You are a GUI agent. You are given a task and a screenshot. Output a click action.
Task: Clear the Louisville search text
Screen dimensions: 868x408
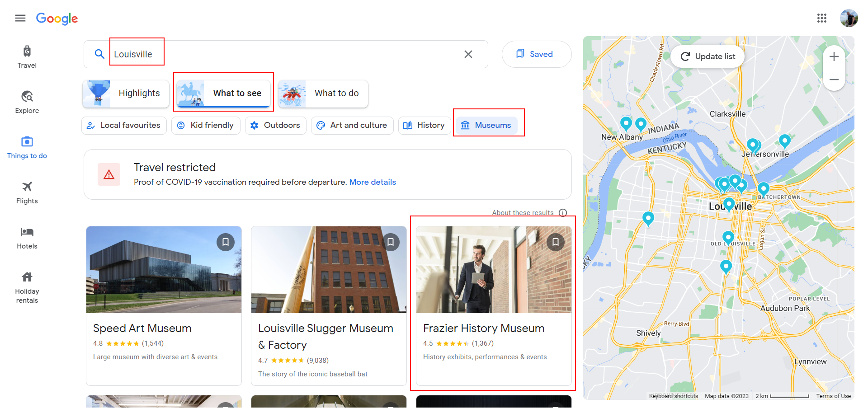(468, 54)
